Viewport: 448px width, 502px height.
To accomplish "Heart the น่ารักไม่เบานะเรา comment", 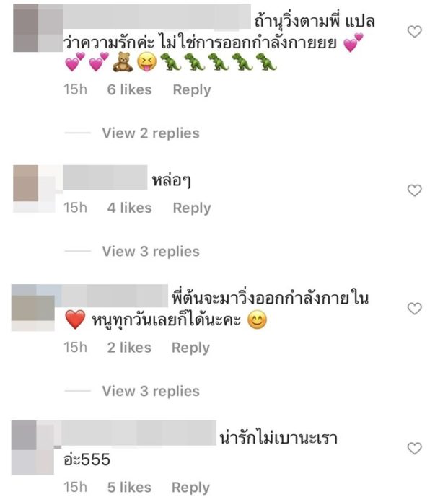I will pos(414,449).
